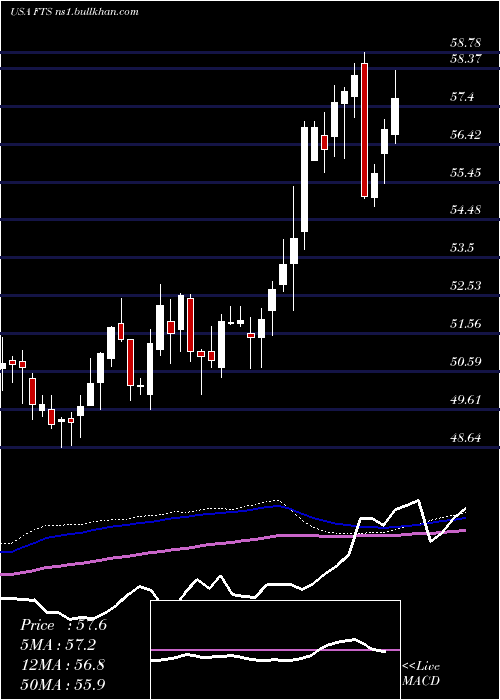Click the 12MA : 56.8 value
This screenshot has height=700, width=500.
pyautogui.click(x=62, y=665)
